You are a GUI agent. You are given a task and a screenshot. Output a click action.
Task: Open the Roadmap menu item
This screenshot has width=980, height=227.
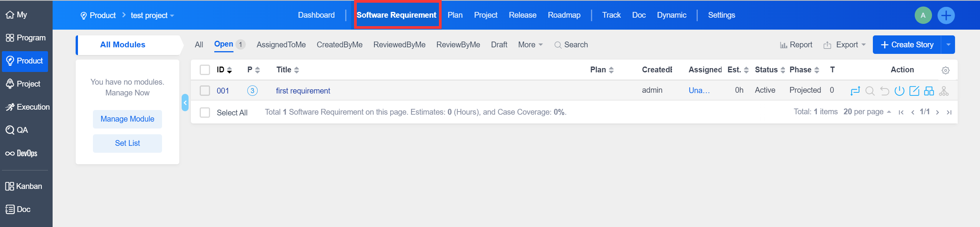564,15
